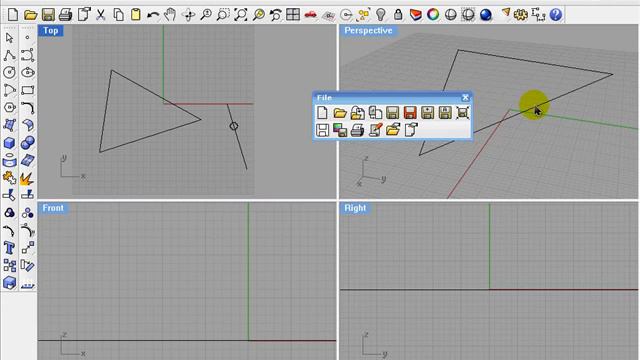Click Print icon in main toolbar
640x360 pixels.
tap(65, 15)
